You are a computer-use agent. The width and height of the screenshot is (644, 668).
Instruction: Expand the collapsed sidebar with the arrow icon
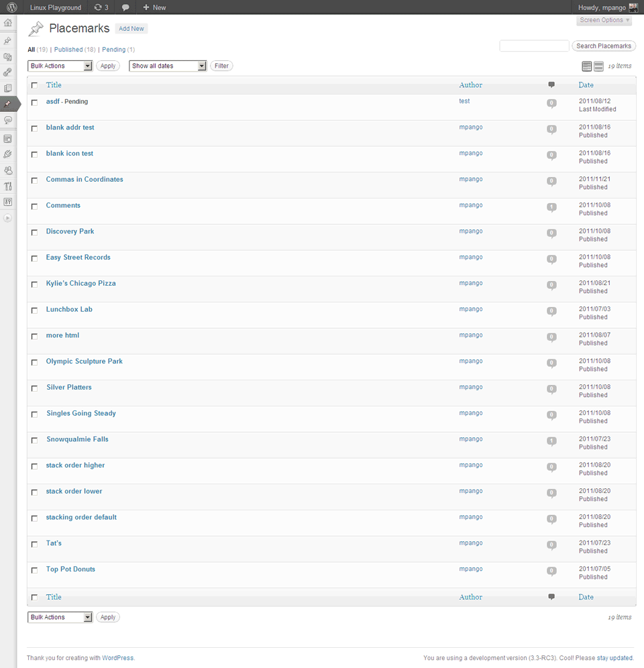pyautogui.click(x=7, y=218)
